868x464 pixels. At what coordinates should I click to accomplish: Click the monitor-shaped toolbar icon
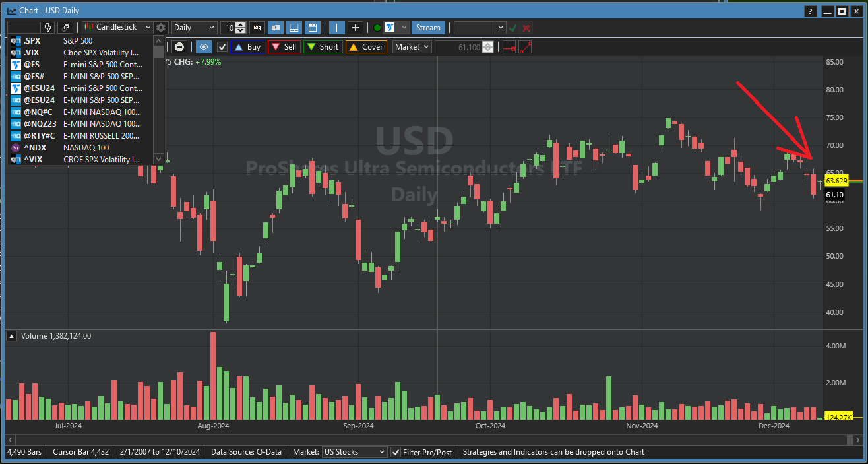coord(294,27)
